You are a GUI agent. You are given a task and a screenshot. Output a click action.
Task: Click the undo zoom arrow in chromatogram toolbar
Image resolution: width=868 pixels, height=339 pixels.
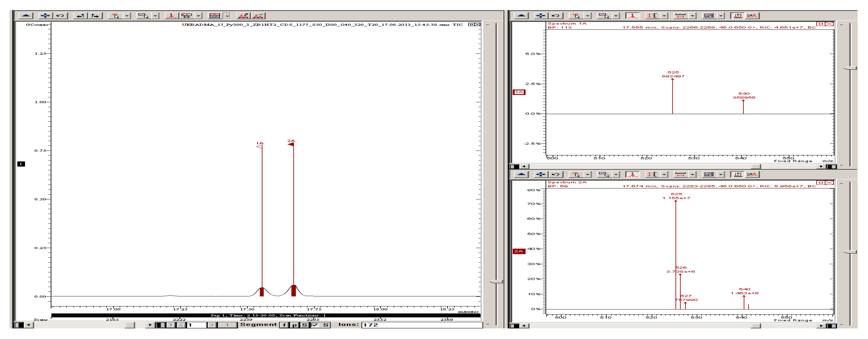click(60, 15)
